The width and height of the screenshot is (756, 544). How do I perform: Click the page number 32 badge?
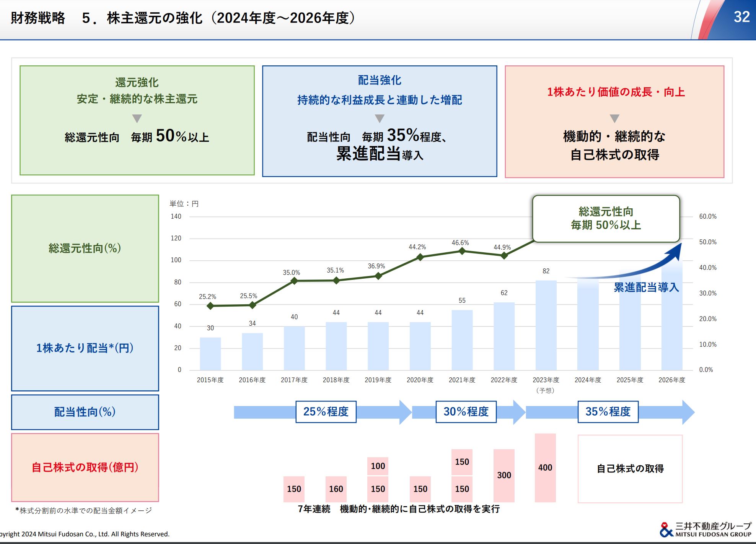[x=741, y=17]
